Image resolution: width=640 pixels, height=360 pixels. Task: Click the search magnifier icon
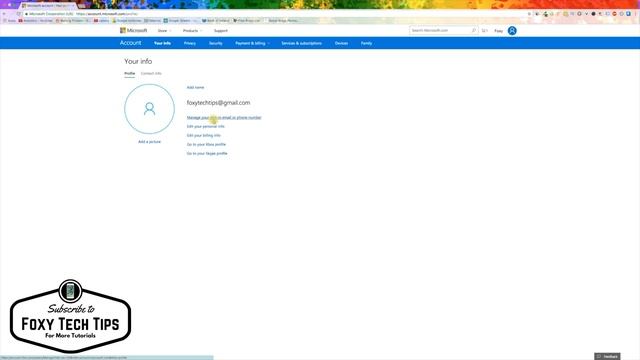473,31
